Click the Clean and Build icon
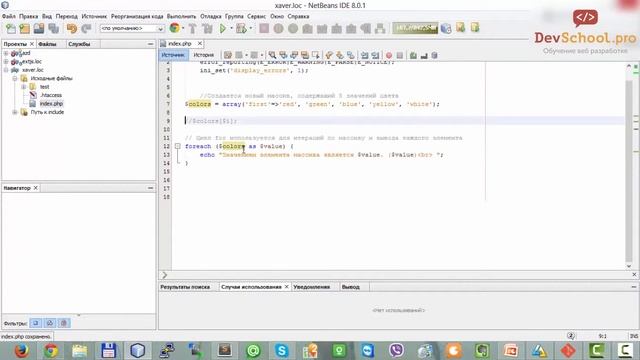This screenshot has width=640, height=360. pos(207,29)
